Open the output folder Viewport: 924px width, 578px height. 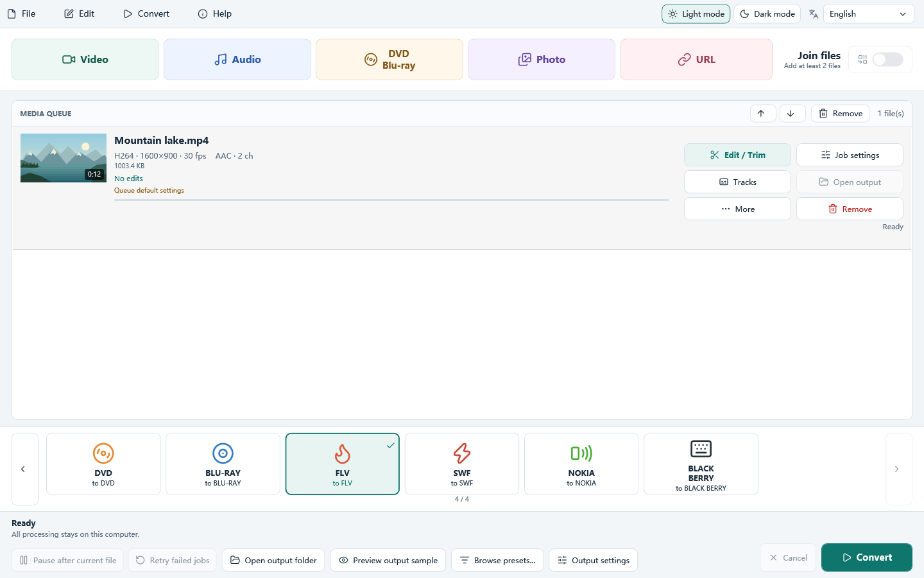click(273, 560)
